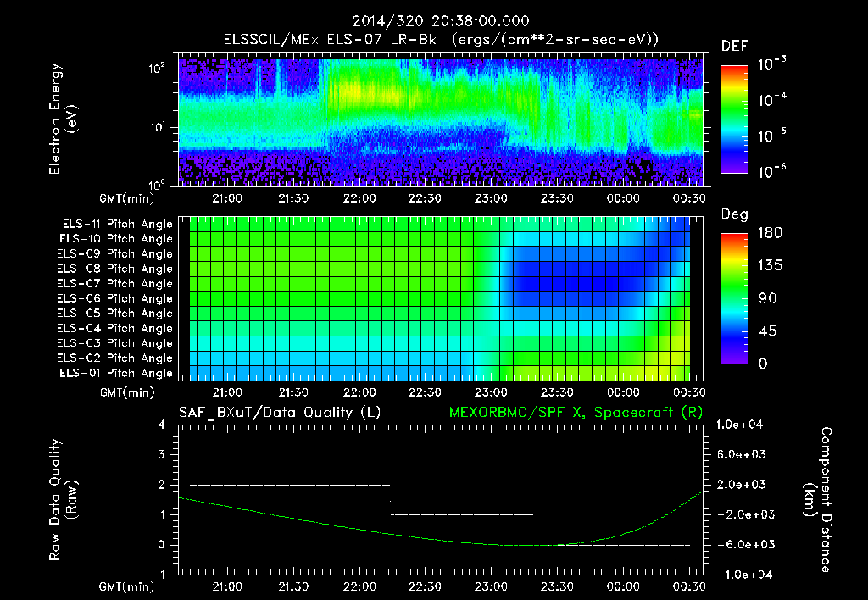
Task: Click GMT(min) label under the spectrogram
Action: (127, 198)
